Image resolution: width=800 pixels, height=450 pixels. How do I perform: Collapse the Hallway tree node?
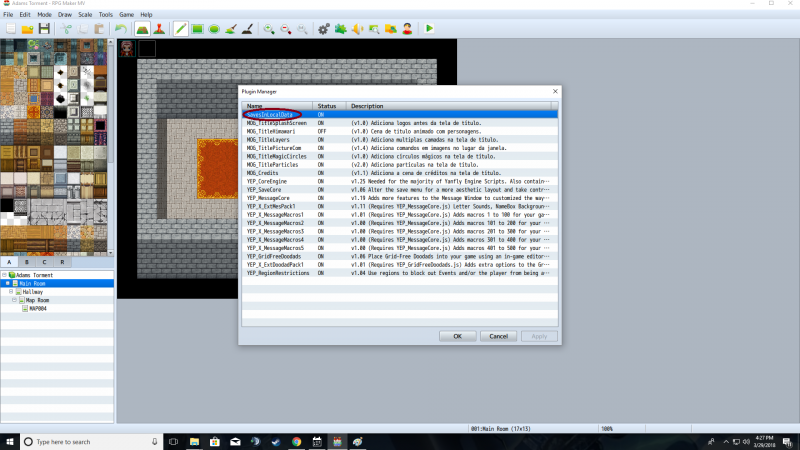click(x=11, y=292)
